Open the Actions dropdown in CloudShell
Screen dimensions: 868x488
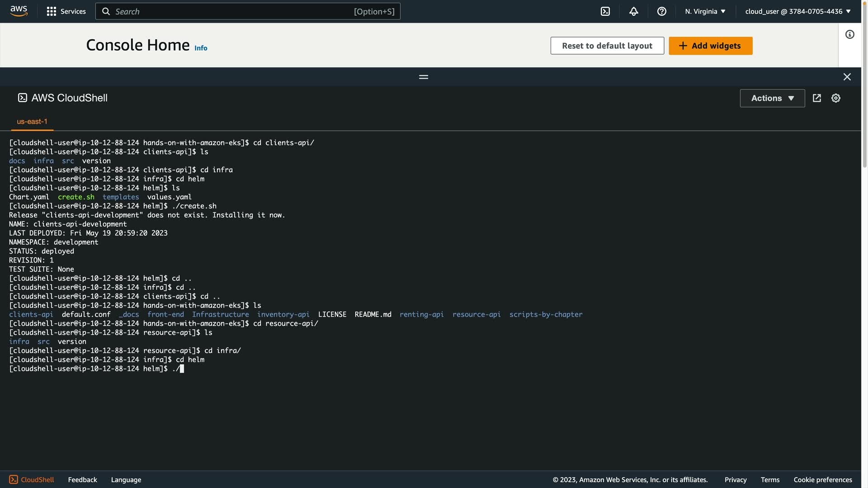(772, 98)
